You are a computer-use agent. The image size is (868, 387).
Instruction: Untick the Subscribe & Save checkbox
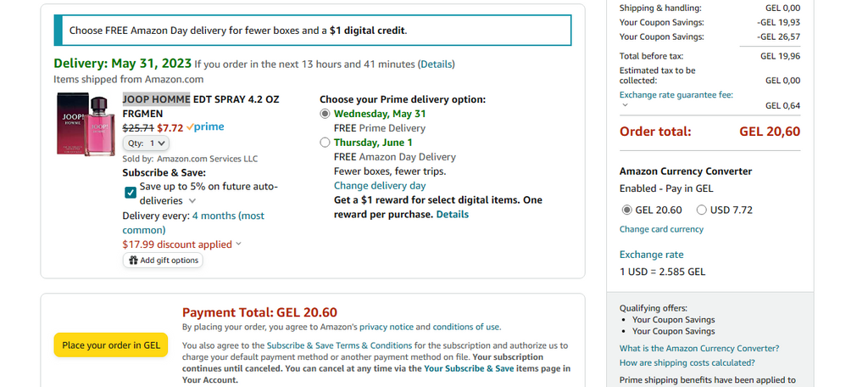point(131,193)
